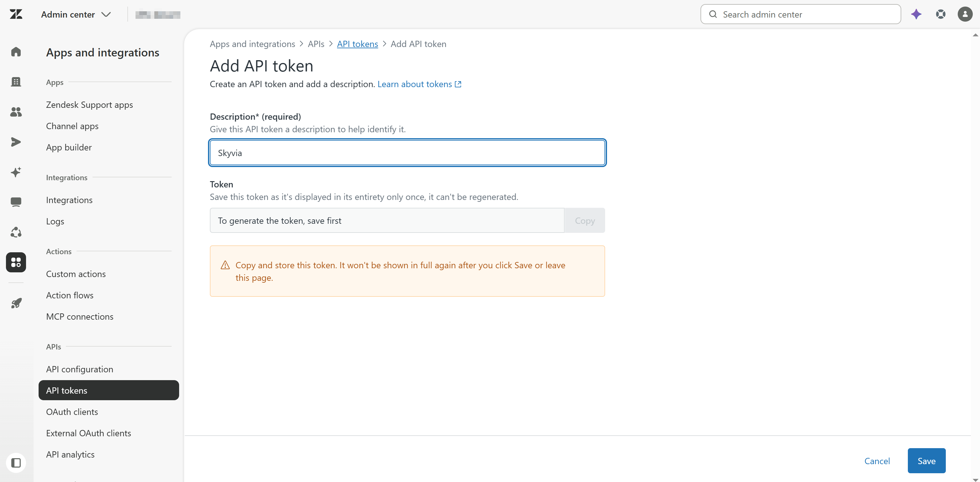
Task: Click the disabled Copy button
Action: coord(585,221)
